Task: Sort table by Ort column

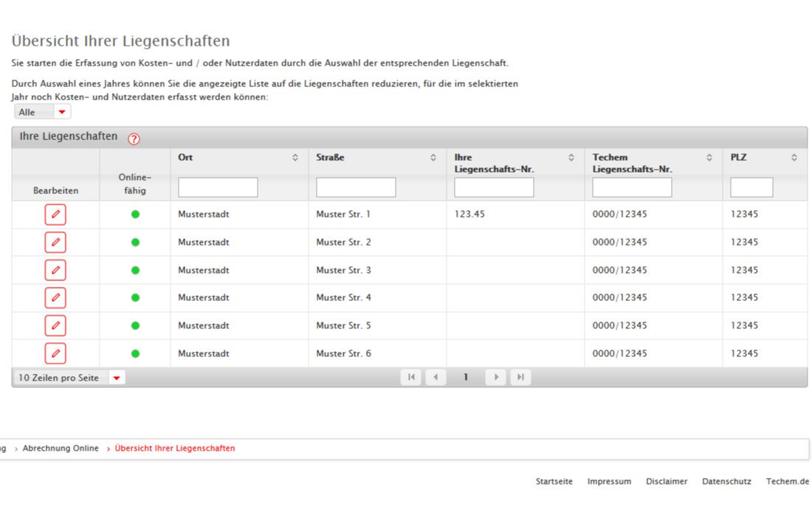Action: (295, 158)
